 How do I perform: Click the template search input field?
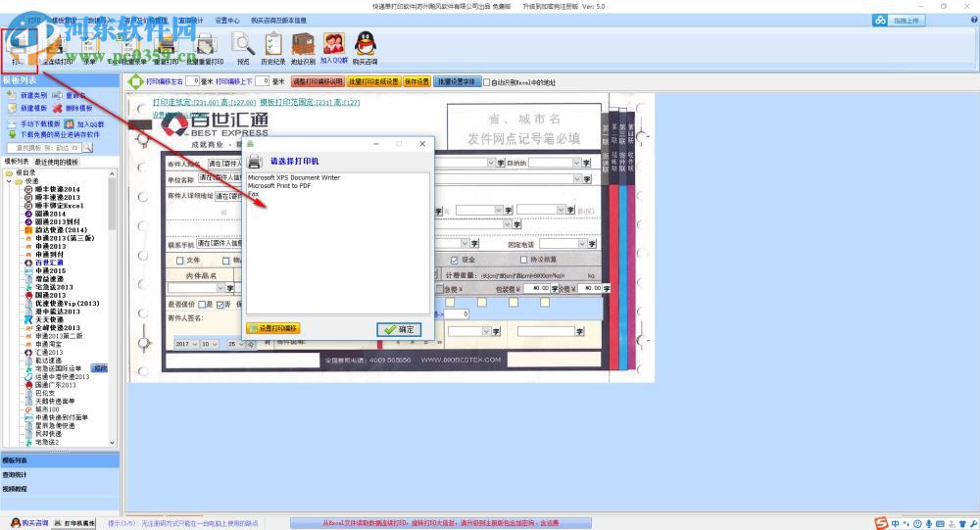tap(44, 148)
